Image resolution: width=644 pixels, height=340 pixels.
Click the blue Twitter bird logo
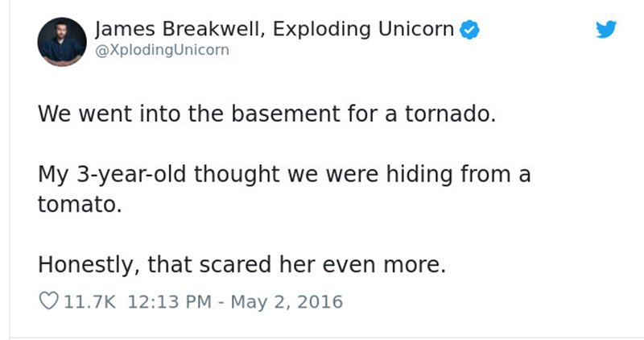[x=606, y=29]
